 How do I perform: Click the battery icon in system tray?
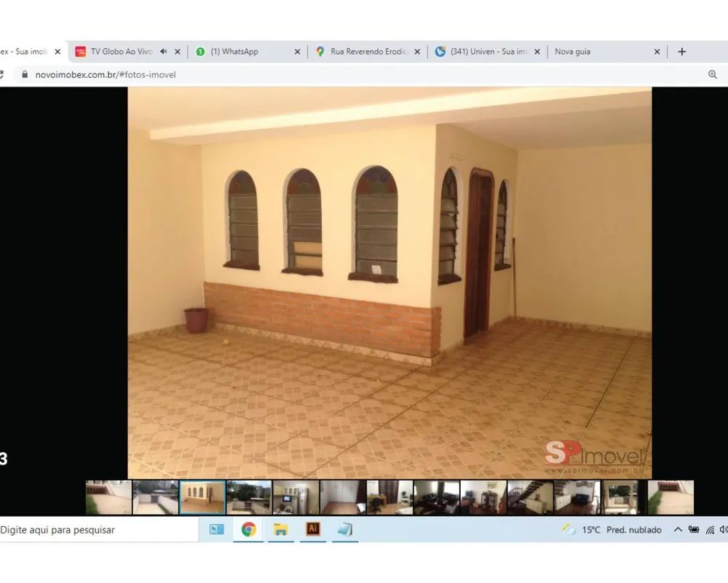click(x=694, y=530)
